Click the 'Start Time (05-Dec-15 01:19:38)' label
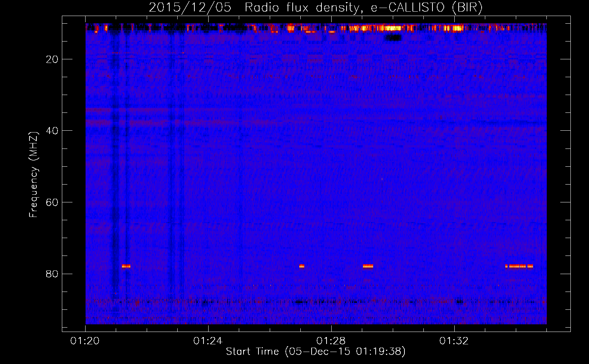589x364 pixels. (316, 352)
